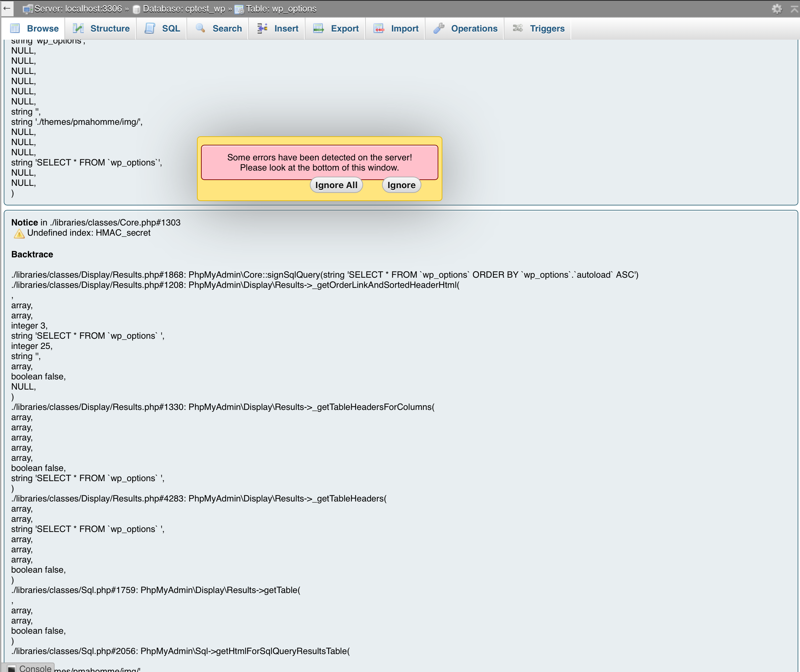Click the table icon next to wp_options
This screenshot has width=800, height=672.
pos(239,8)
